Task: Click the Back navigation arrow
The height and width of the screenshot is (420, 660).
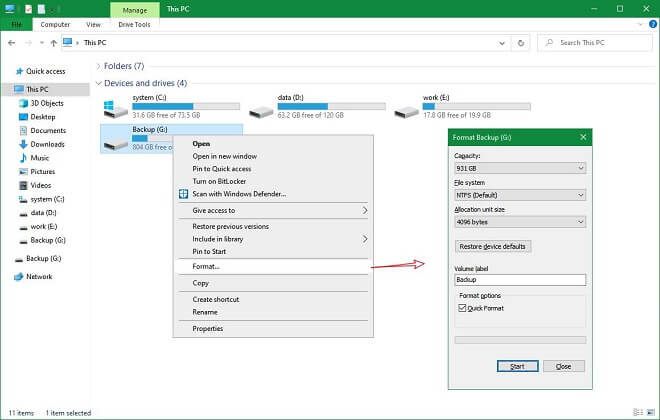Action: tap(12, 43)
